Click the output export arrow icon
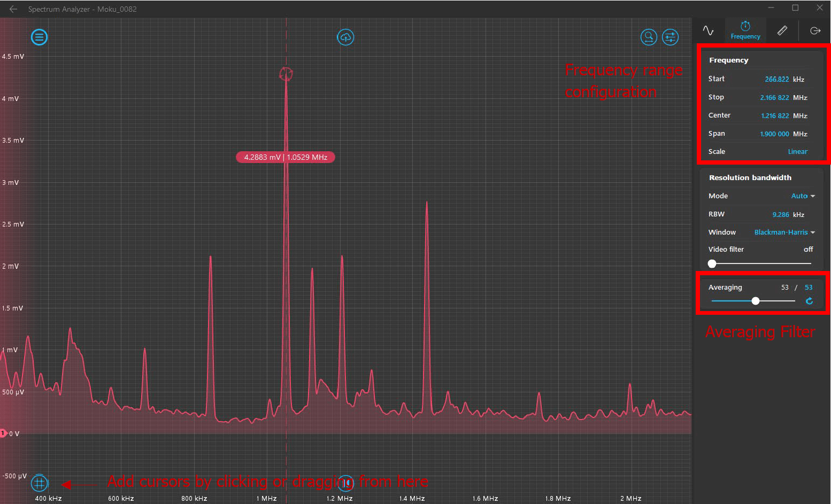 point(815,31)
